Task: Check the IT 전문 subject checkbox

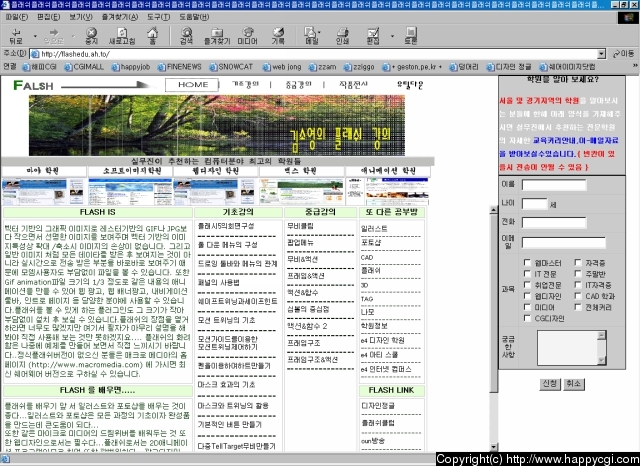Action: 527,273
